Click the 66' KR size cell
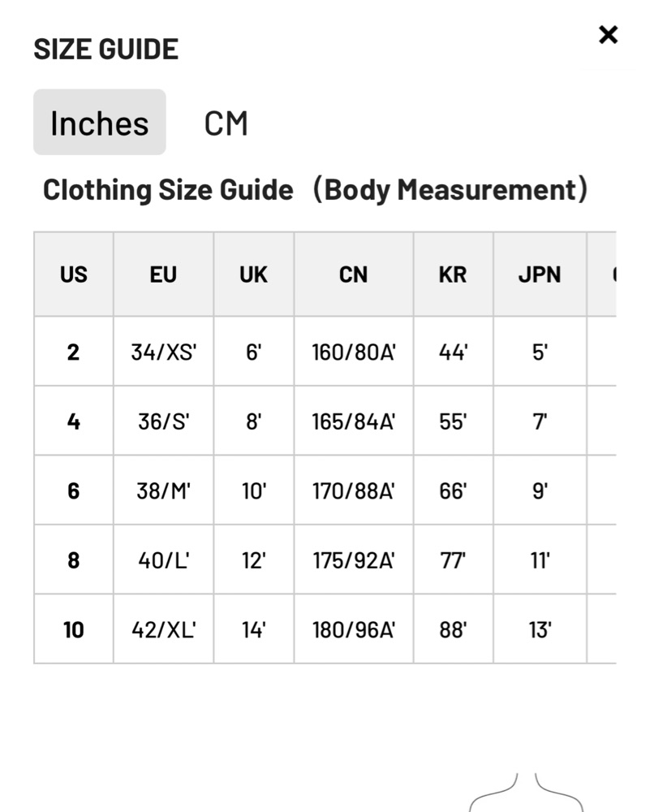The height and width of the screenshot is (812, 650). click(x=453, y=490)
